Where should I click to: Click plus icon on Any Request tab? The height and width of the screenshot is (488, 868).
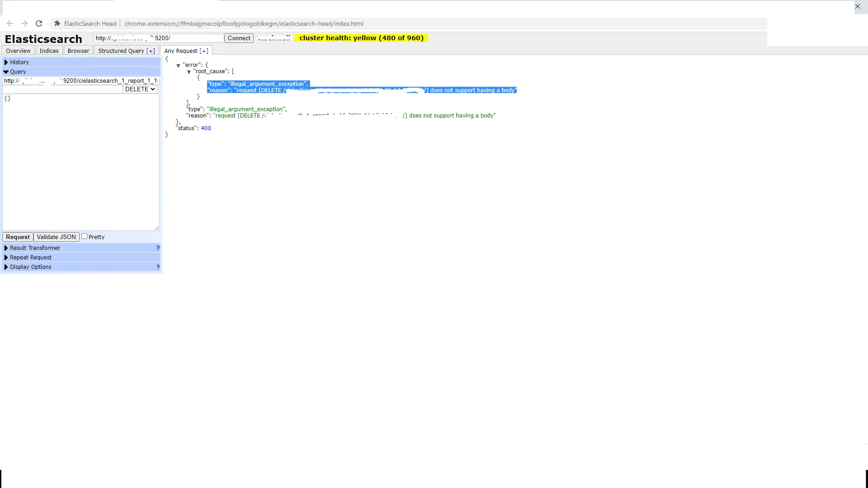click(x=204, y=51)
